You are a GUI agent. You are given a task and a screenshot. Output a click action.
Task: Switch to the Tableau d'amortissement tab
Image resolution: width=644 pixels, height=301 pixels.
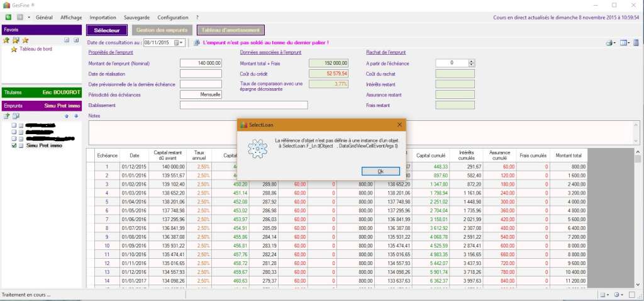pyautogui.click(x=230, y=30)
